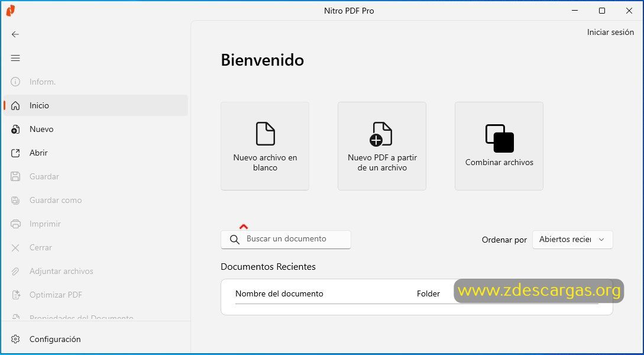Click the Guardar como icon
644x355 pixels.
pos(15,201)
